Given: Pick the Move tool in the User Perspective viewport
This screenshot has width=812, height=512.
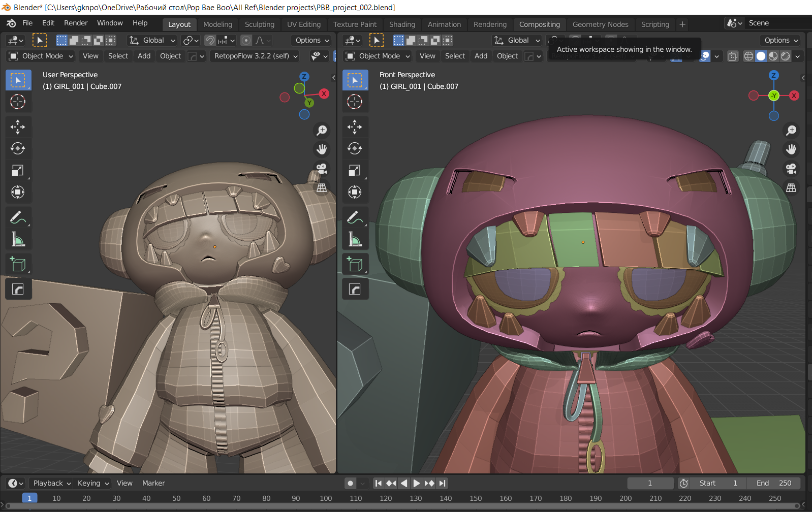Looking at the screenshot, I should (x=18, y=127).
